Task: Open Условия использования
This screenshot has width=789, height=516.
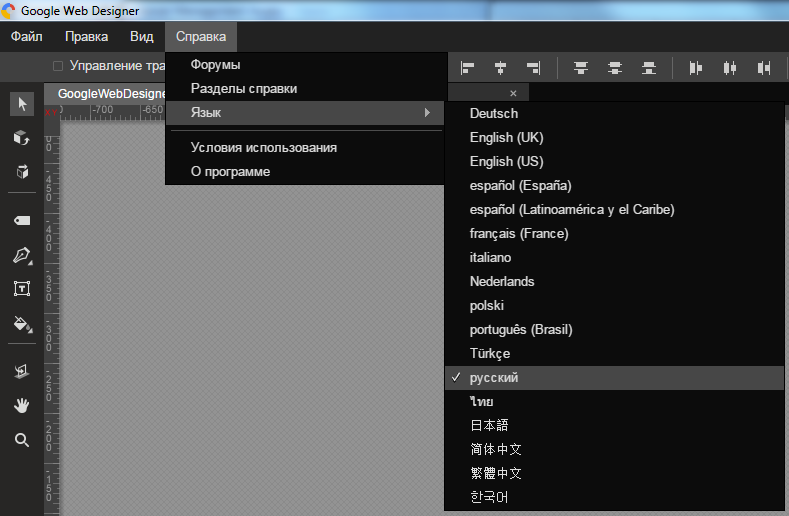Action: click(263, 147)
